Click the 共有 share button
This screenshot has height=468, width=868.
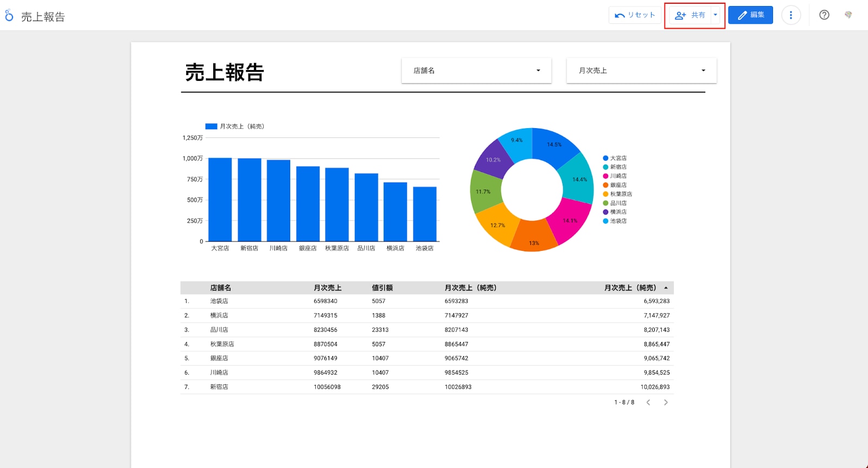point(690,15)
